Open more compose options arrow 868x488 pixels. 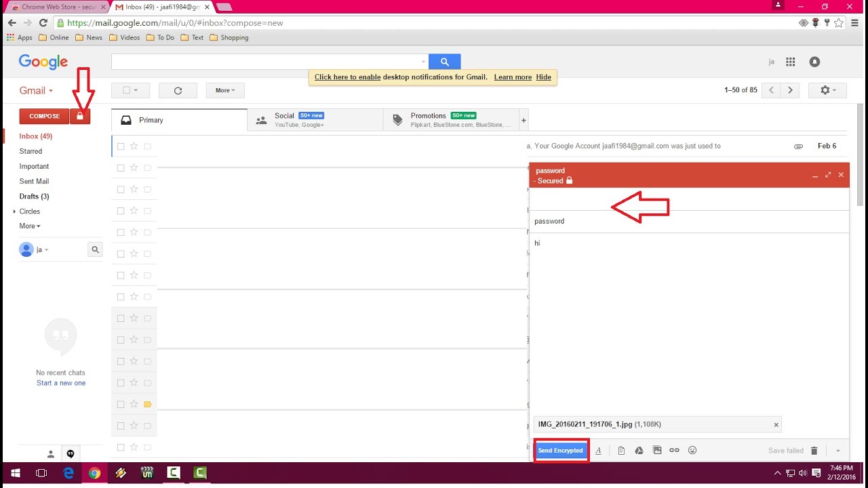point(837,451)
